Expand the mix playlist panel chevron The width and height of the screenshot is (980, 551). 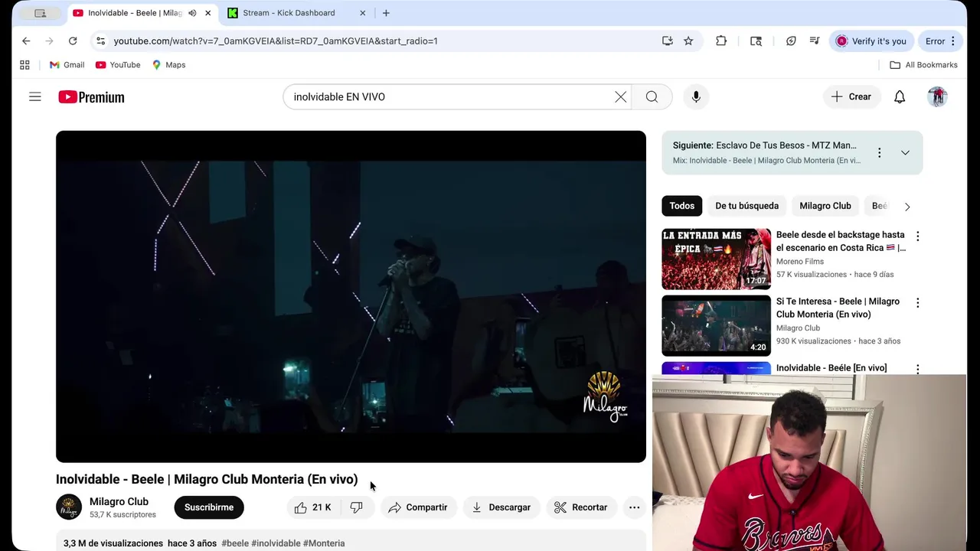coord(905,153)
